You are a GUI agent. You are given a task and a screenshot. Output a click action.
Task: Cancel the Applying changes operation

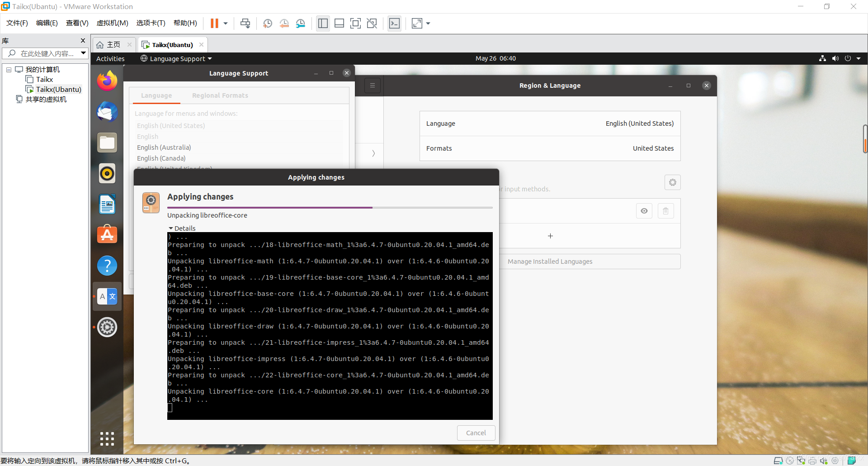tap(476, 433)
